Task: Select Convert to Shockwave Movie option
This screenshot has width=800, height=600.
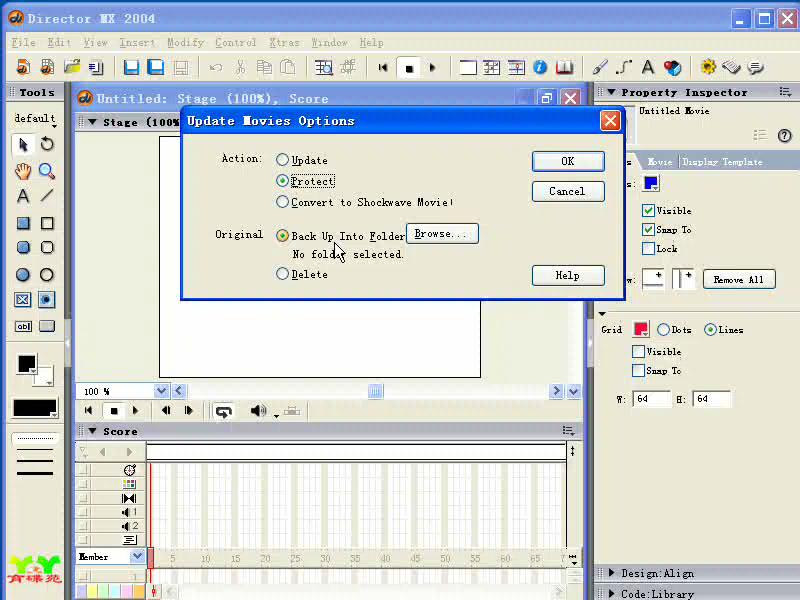Action: click(282, 202)
